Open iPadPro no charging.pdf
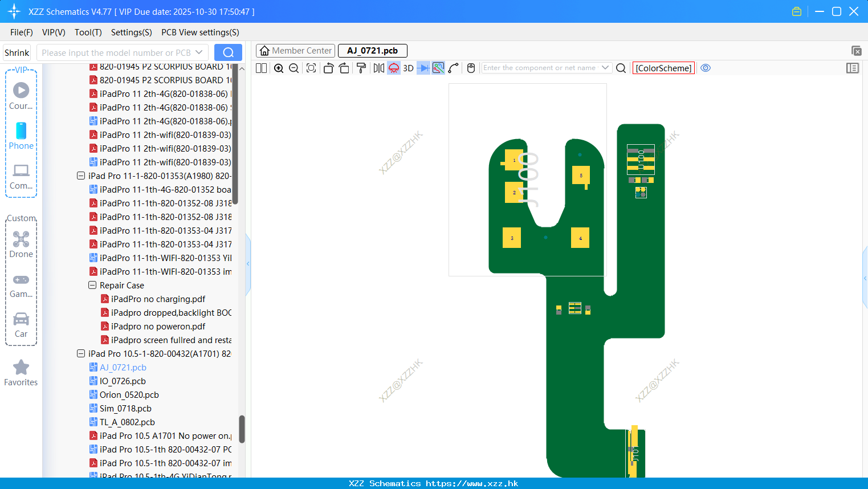 click(x=158, y=299)
